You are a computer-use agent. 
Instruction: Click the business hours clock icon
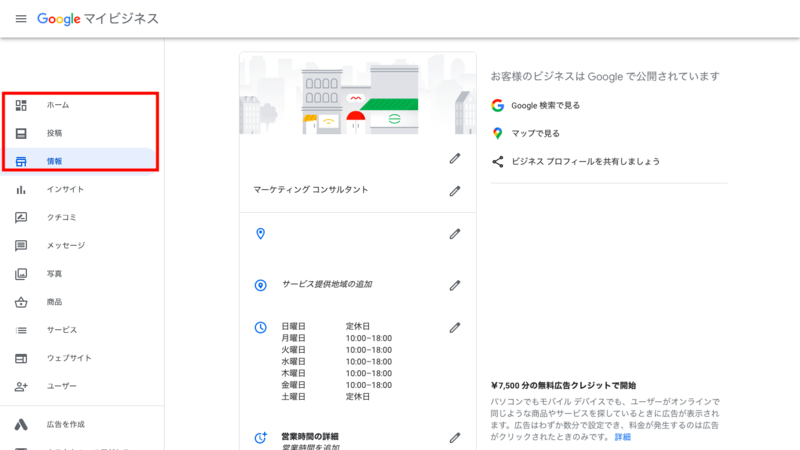[260, 328]
